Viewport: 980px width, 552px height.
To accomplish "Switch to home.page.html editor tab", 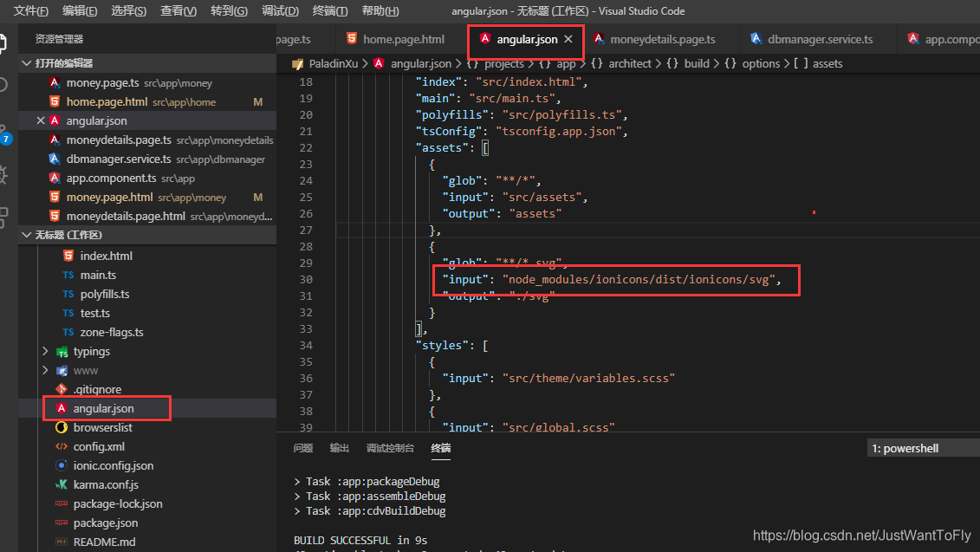I will tap(400, 39).
